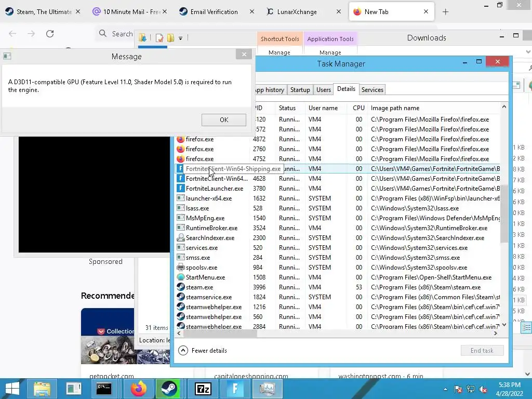The image size is (532, 399).
Task: Sort by the CPU column header
Action: click(x=358, y=108)
